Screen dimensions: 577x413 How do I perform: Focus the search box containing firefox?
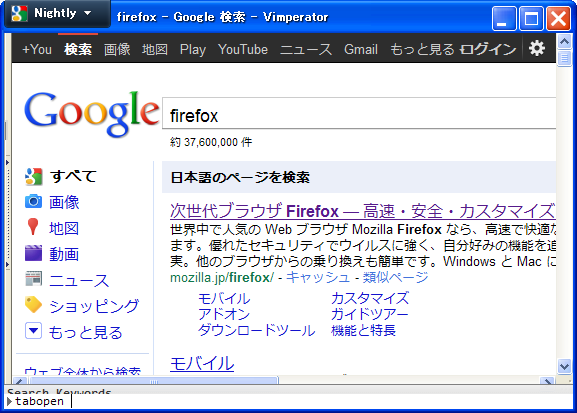coord(359,114)
